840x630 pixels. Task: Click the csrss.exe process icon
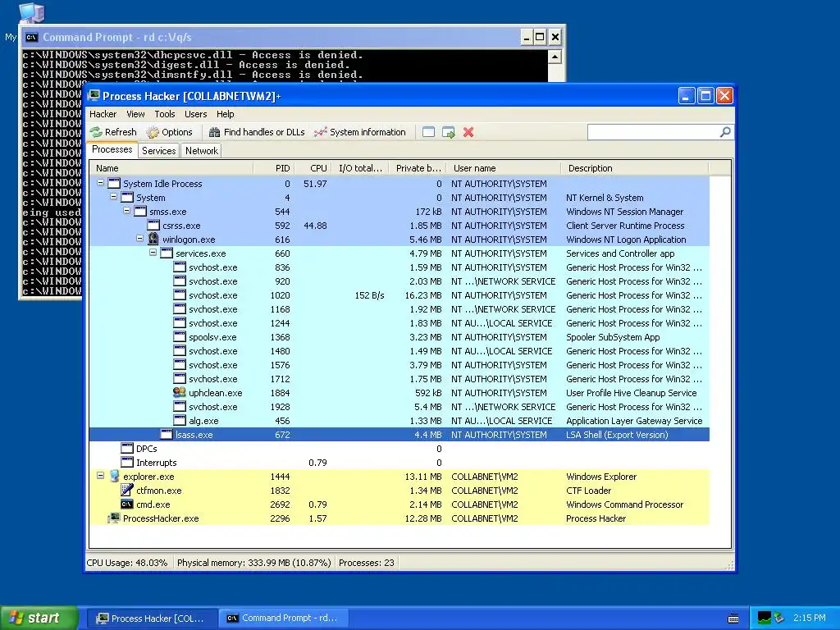[x=153, y=226]
